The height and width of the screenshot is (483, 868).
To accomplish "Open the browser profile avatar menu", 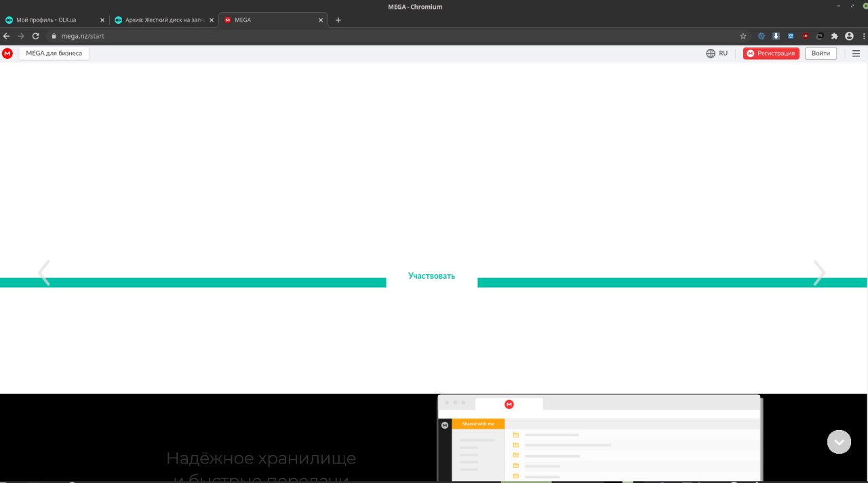I will 849,36.
